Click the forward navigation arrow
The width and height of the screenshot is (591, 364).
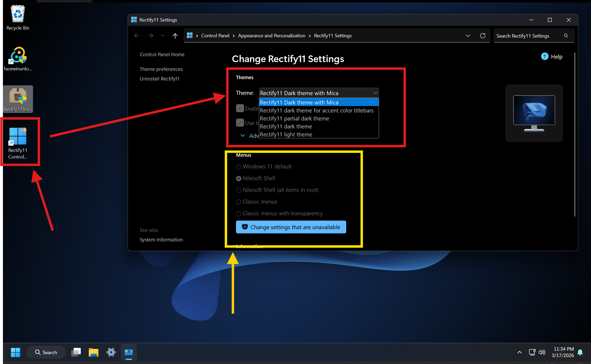point(151,36)
